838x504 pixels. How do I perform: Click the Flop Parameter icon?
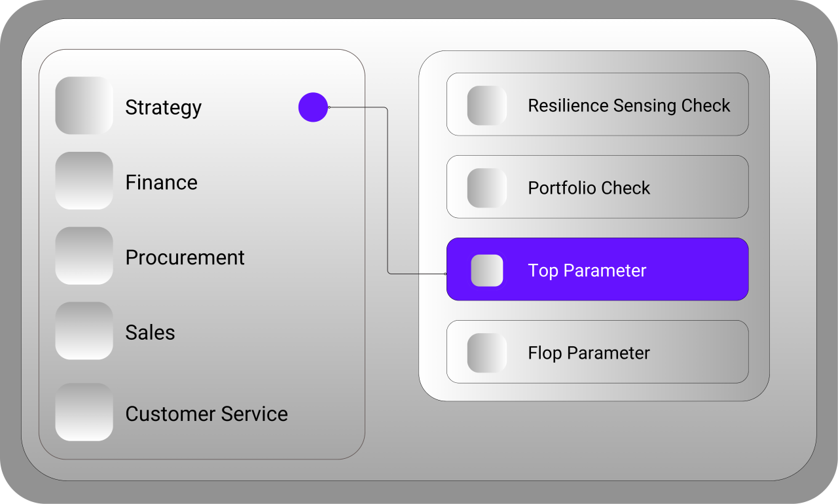coord(487,353)
